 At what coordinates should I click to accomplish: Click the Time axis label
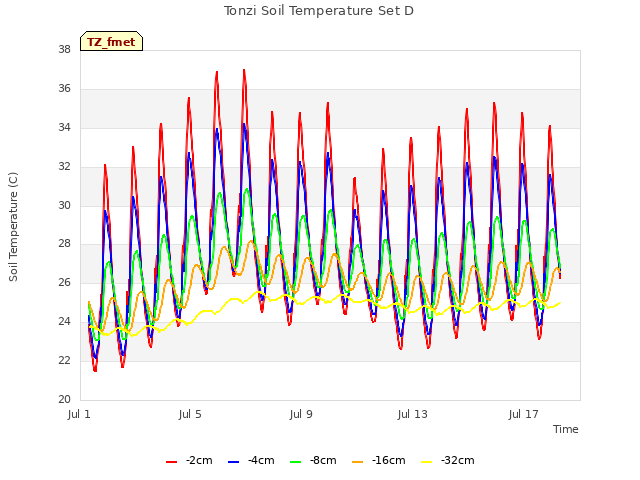pyautogui.click(x=566, y=429)
